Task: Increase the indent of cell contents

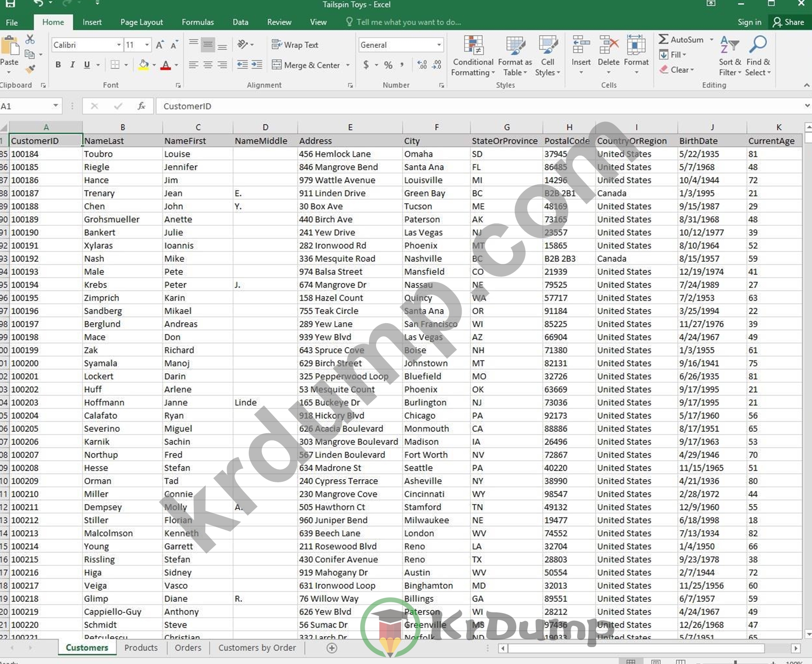Action: tap(257, 65)
